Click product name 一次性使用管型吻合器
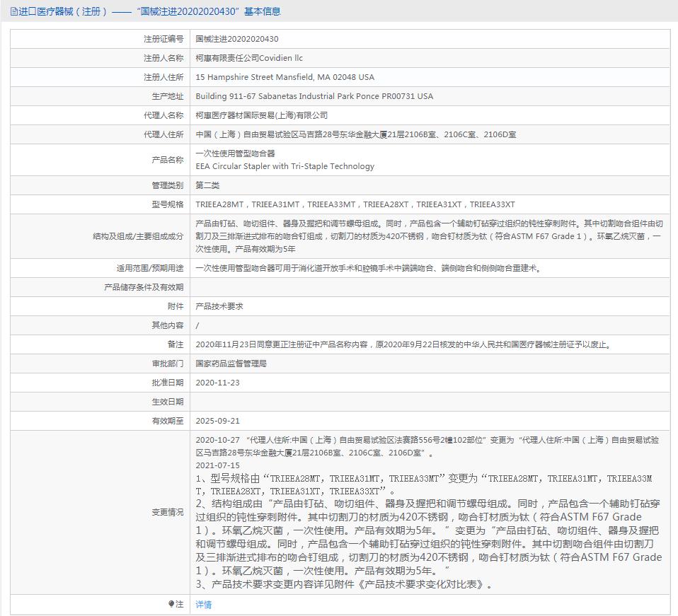This screenshot has height=616, width=678. tap(235, 153)
